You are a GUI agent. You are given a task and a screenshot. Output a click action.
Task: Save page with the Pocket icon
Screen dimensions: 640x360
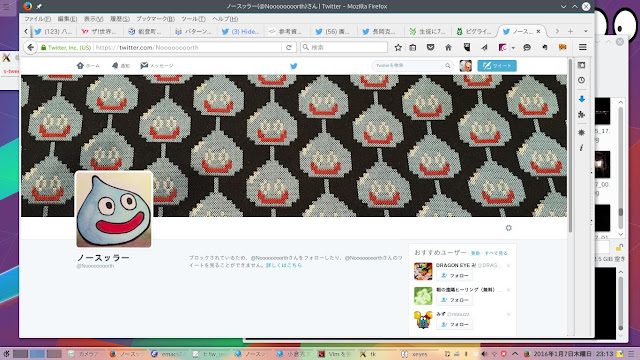click(x=430, y=47)
